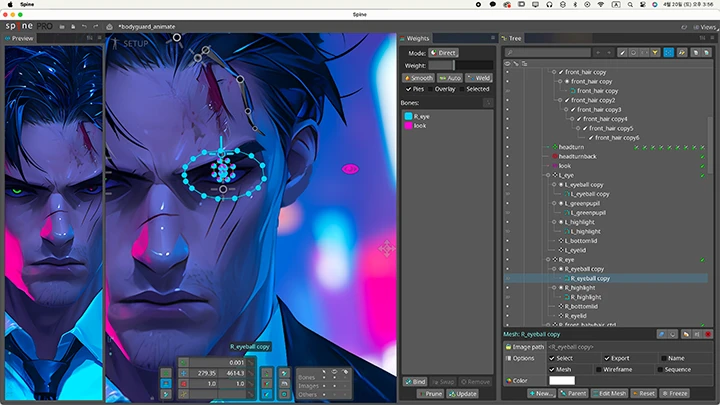
Task: Open the Mode Direct dropdown
Action: pos(444,53)
